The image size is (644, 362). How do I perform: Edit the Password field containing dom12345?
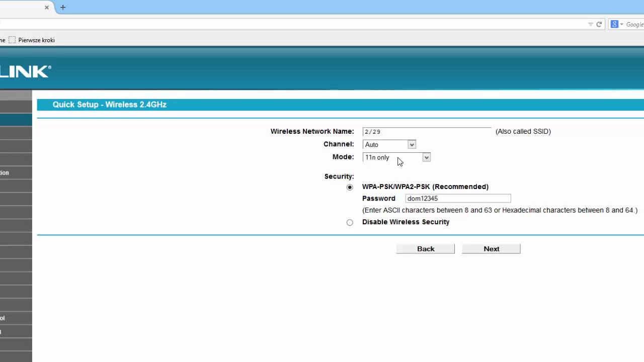tap(458, 199)
